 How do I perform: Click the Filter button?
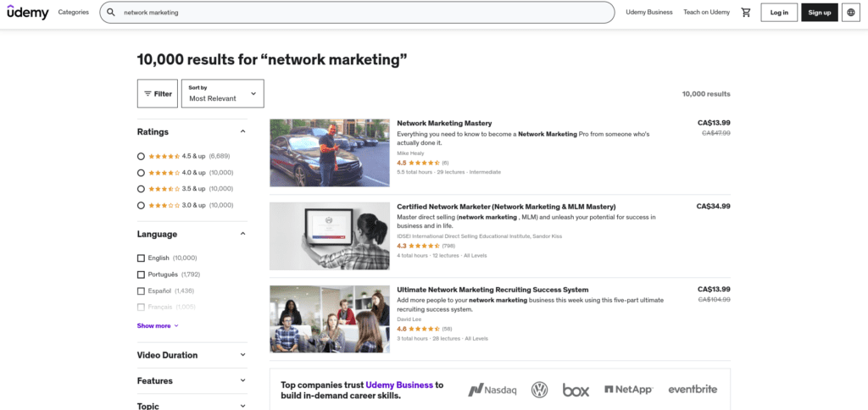[157, 93]
